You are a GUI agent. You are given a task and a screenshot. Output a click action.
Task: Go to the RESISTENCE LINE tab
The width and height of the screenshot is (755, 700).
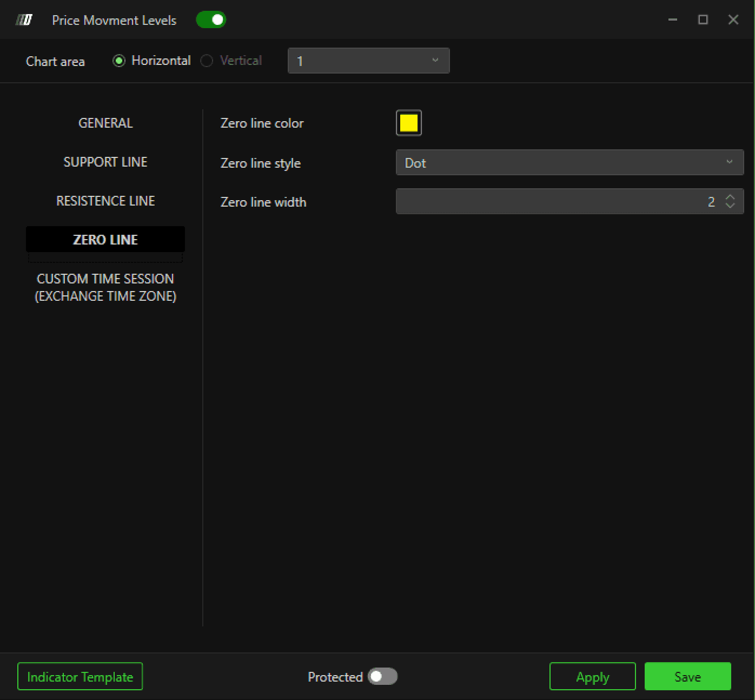coord(105,201)
